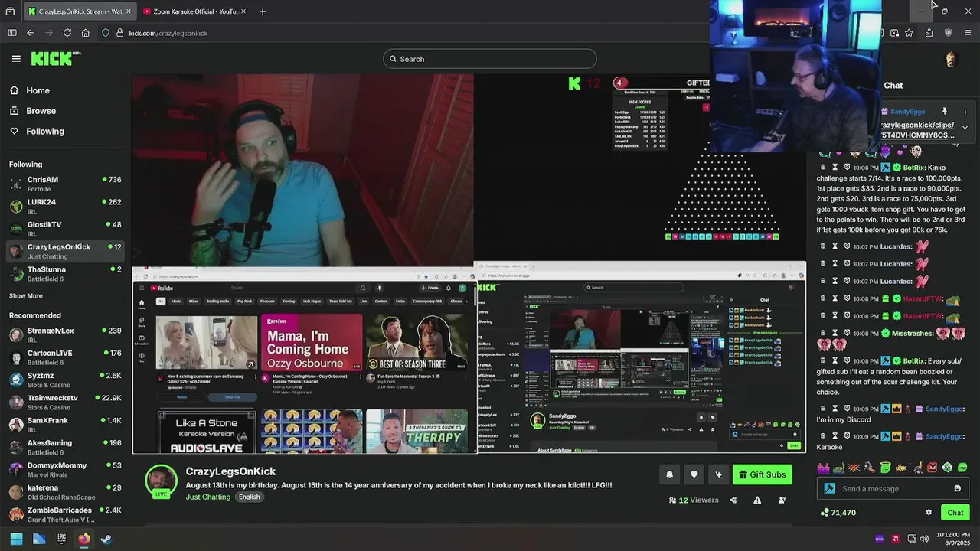The image size is (980, 551).
Task: Click the green Chat send button
Action: tap(955, 513)
